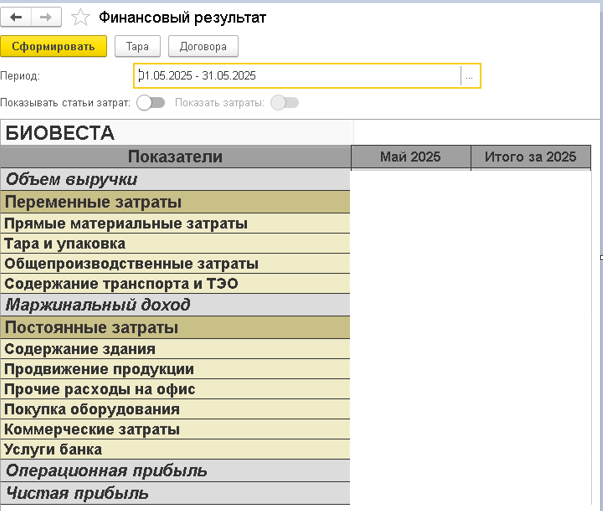603x511 pixels.
Task: Select the Май 2025 column header
Action: pos(410,157)
